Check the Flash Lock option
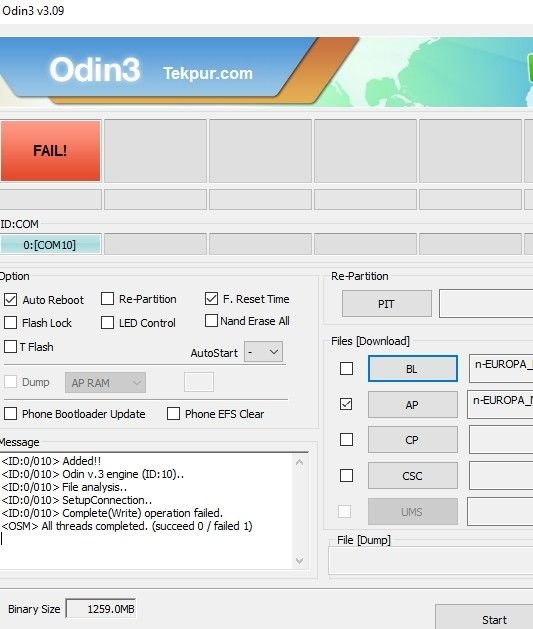533x629 pixels. tap(10, 323)
